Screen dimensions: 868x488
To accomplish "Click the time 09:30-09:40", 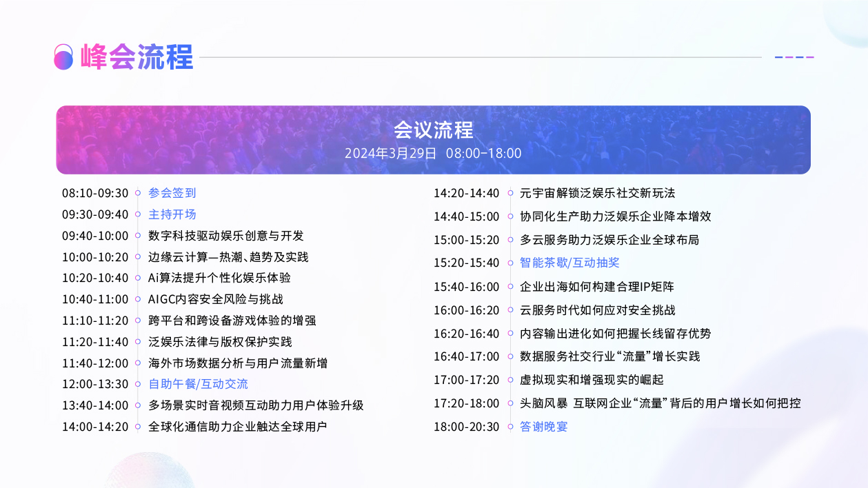I will click(95, 214).
